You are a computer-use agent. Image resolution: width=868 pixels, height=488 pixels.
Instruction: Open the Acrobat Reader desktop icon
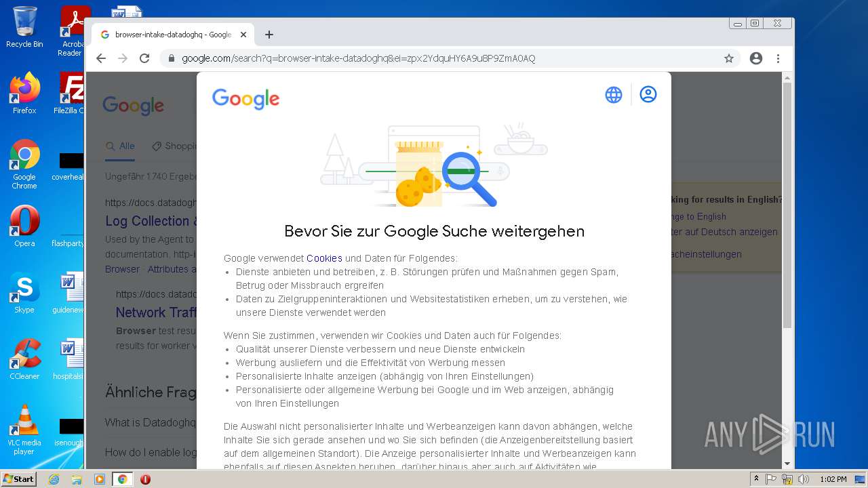[72, 31]
